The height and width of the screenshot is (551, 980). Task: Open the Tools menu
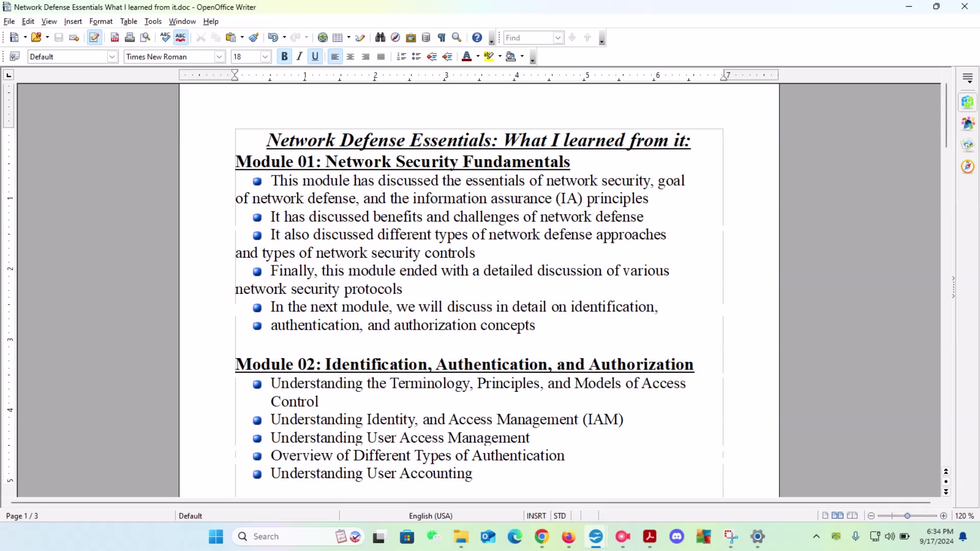pos(153,21)
